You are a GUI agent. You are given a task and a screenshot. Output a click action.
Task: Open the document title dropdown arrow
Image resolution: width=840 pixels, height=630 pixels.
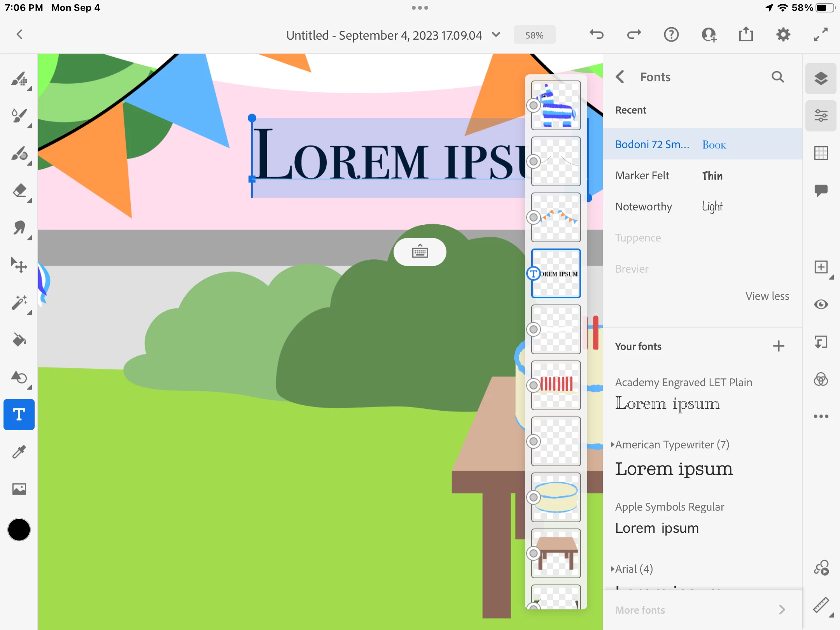[x=496, y=35]
